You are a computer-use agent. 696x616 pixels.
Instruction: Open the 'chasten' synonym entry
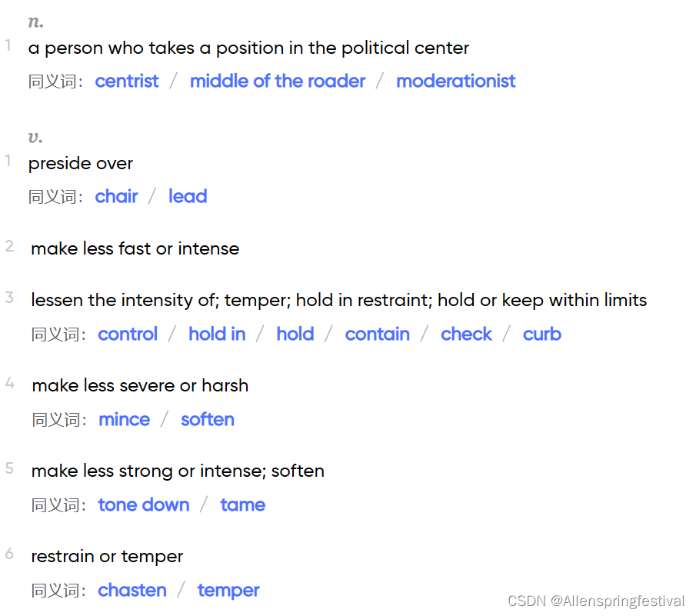132,591
